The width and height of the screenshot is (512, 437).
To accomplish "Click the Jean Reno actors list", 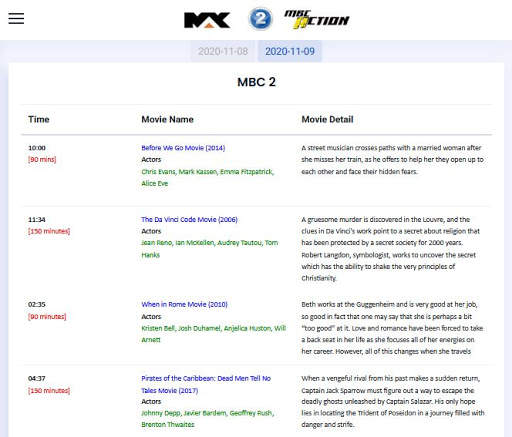I will pos(210,249).
